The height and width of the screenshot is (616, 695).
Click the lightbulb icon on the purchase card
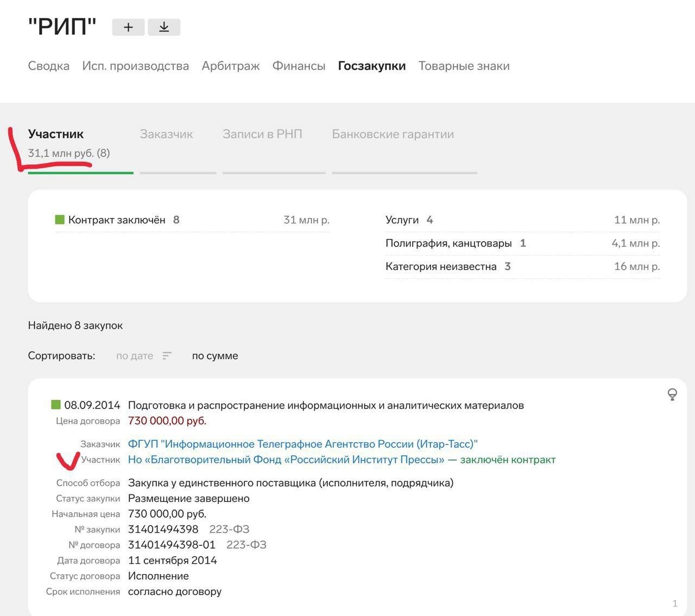pyautogui.click(x=672, y=394)
